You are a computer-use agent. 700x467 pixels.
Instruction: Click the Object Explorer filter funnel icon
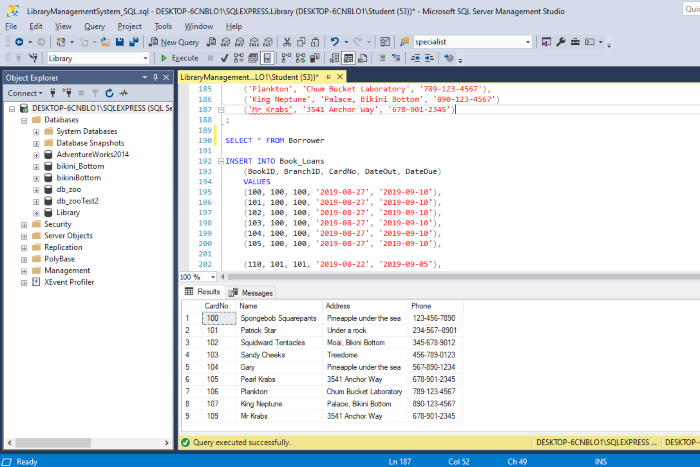[95, 93]
